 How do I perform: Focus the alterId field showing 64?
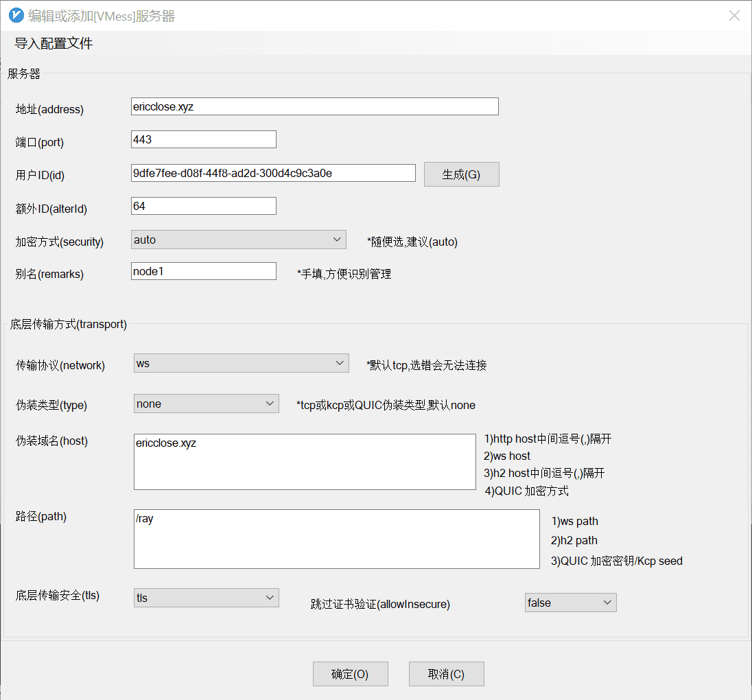tap(203, 206)
